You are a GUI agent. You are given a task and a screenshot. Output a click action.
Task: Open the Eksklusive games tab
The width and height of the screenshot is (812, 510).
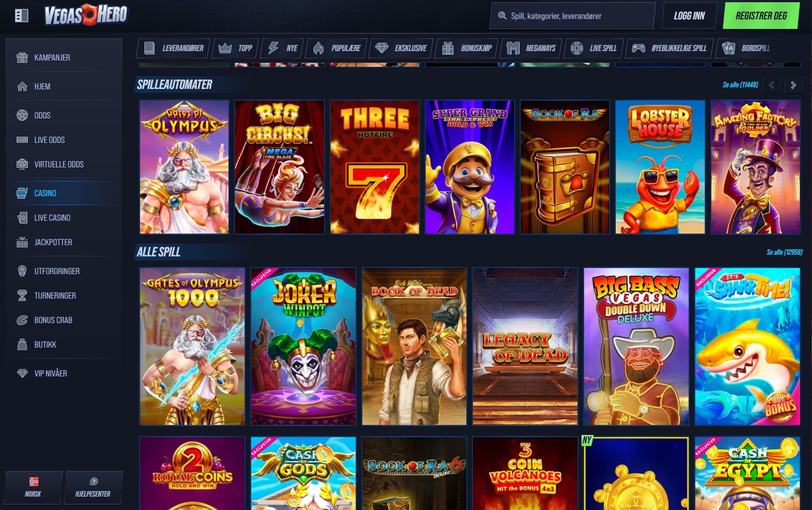coord(401,48)
